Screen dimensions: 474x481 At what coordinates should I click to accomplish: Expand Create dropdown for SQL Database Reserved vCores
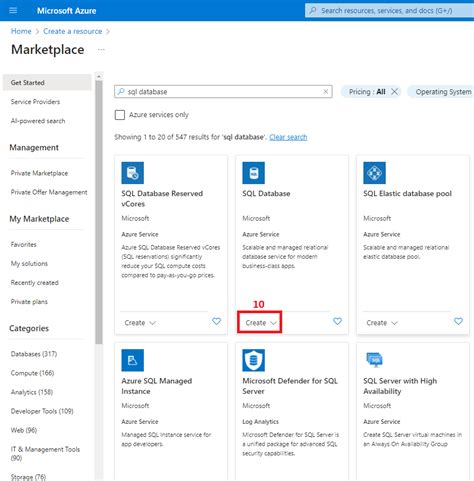click(140, 323)
